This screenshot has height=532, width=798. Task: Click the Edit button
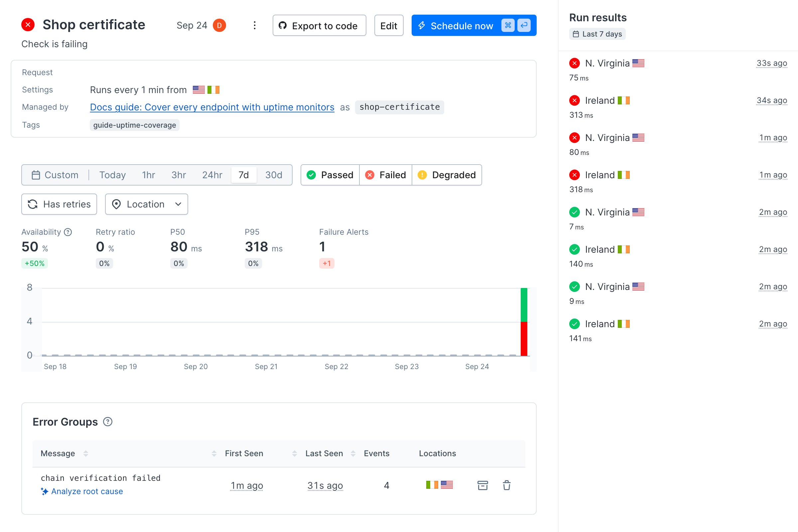(389, 26)
